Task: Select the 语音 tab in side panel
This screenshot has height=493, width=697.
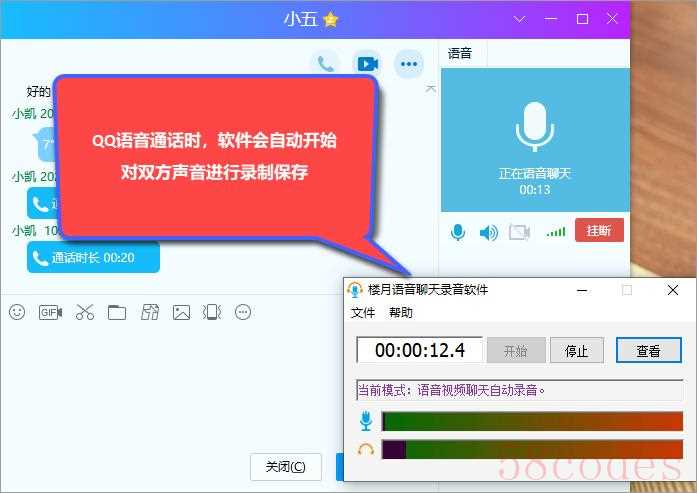Action: 460,53
